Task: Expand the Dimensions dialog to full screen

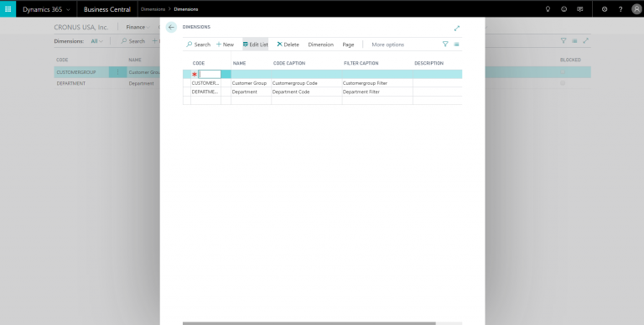Action: (457, 29)
